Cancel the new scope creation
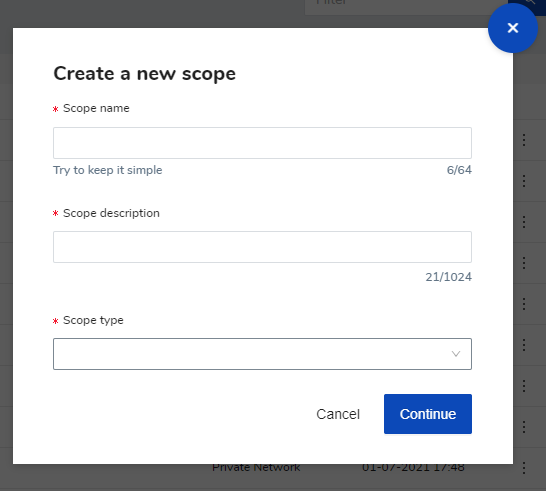Viewport: 546px width, 491px height. pyautogui.click(x=338, y=414)
